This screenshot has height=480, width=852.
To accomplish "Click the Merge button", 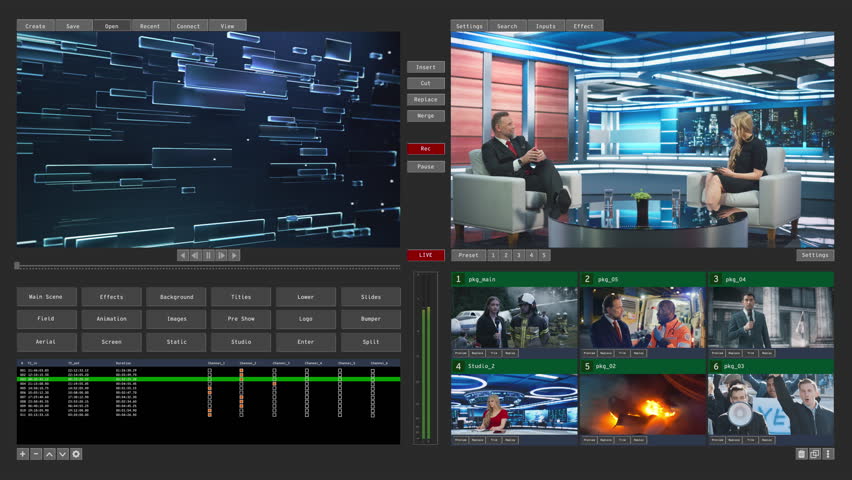I will (425, 116).
